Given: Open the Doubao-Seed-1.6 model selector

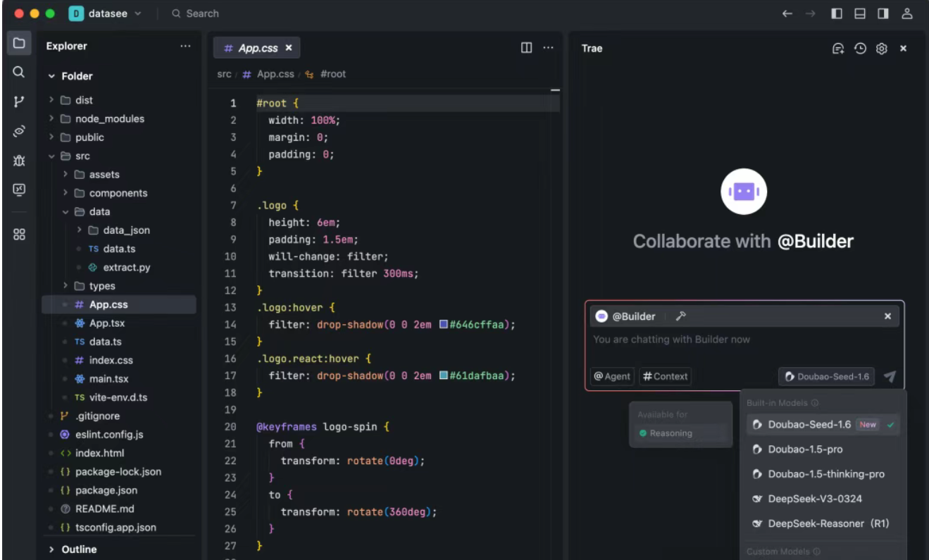Looking at the screenshot, I should click(826, 377).
